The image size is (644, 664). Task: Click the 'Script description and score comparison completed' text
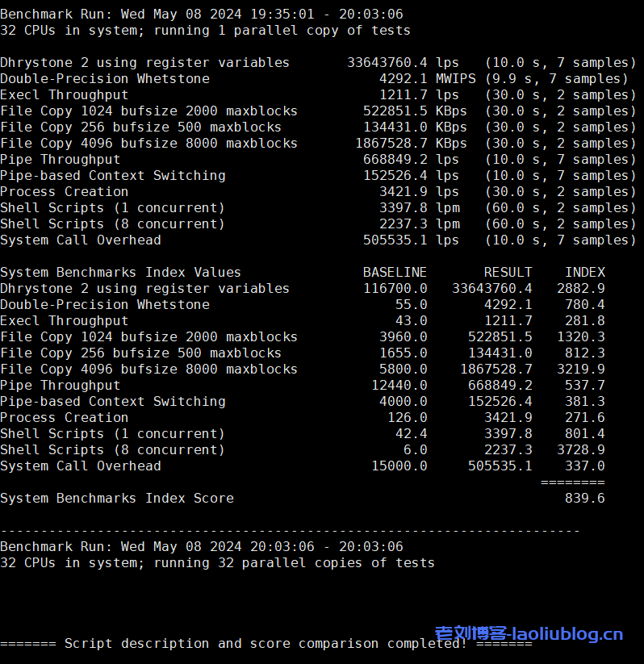[x=266, y=644]
